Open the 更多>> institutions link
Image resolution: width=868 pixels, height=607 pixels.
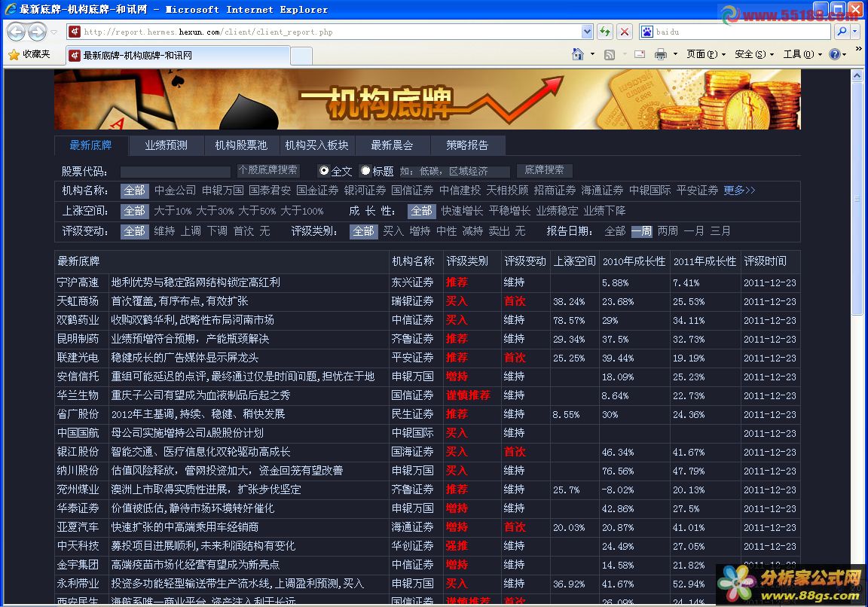tap(739, 191)
